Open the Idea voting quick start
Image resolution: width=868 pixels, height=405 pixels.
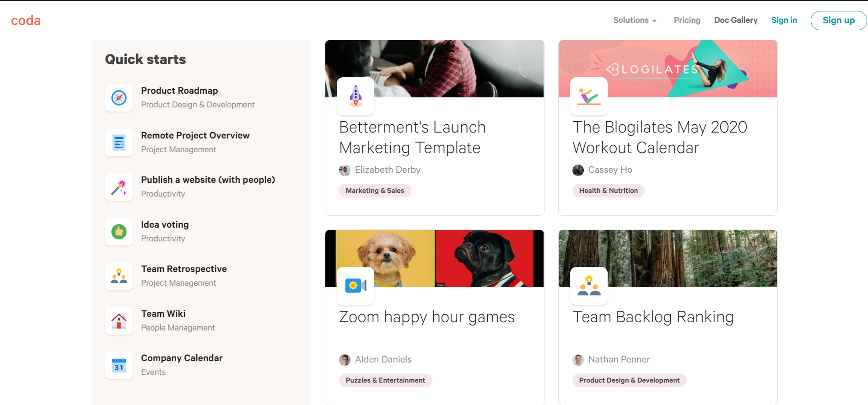[165, 224]
